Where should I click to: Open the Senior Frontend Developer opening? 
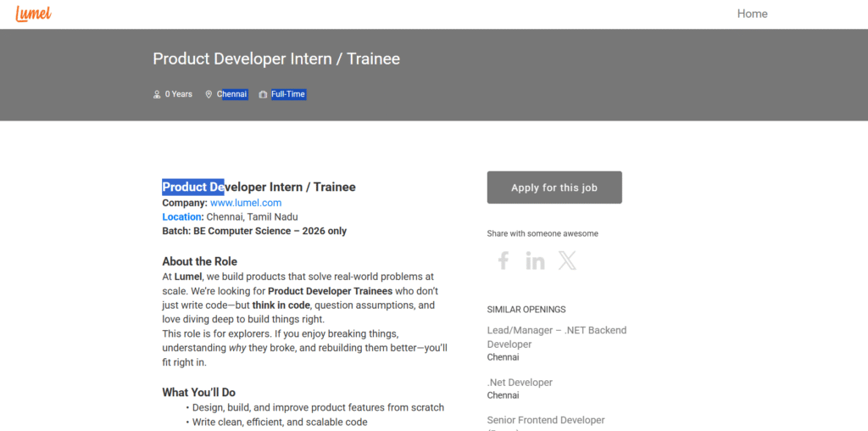pyautogui.click(x=546, y=420)
